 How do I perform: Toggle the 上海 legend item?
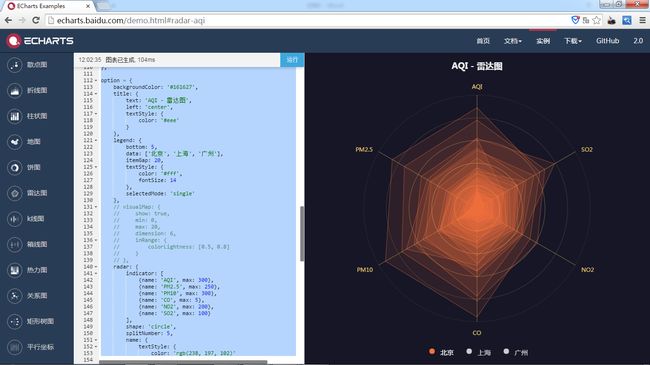pyautogui.click(x=478, y=352)
